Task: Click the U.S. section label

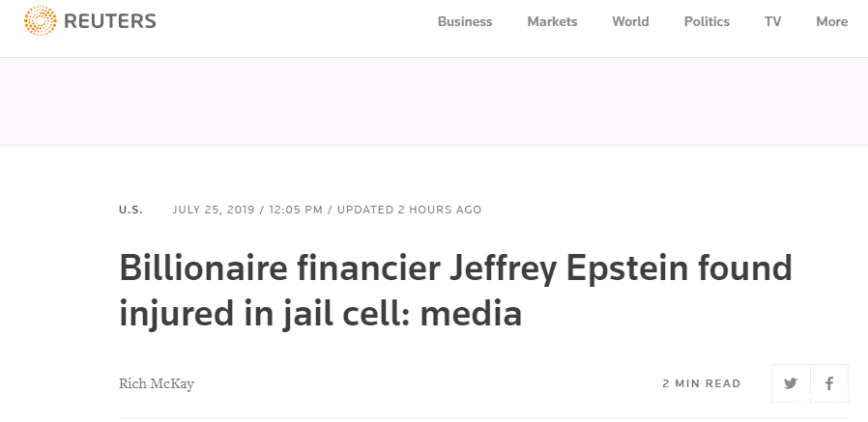Action: pos(130,210)
